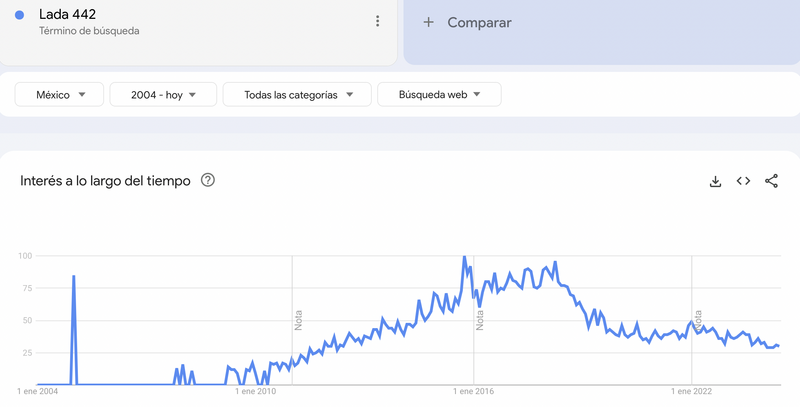This screenshot has width=800, height=407.
Task: Expand the Todas las categorías dropdown
Action: click(297, 95)
